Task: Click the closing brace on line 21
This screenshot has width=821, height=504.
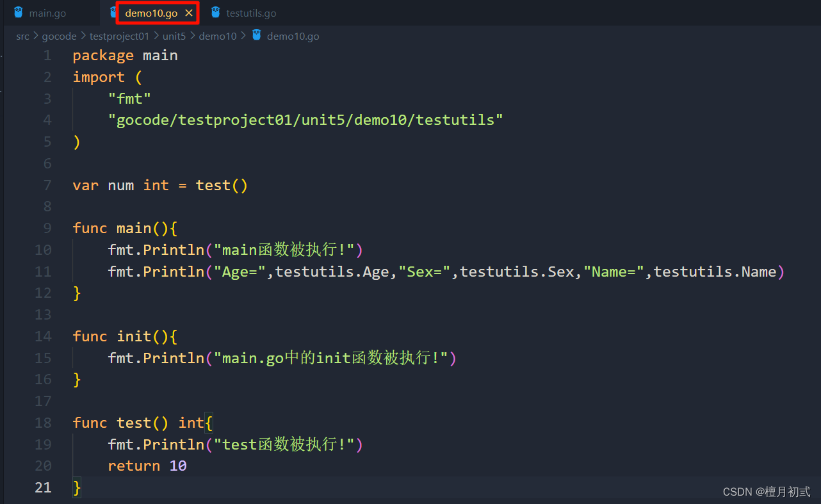Action: coord(77,487)
